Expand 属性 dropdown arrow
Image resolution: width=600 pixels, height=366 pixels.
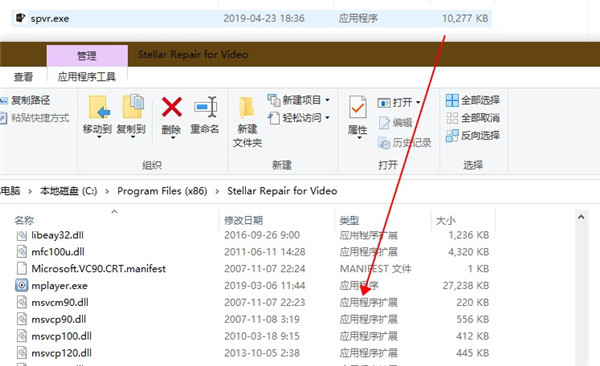click(x=359, y=138)
